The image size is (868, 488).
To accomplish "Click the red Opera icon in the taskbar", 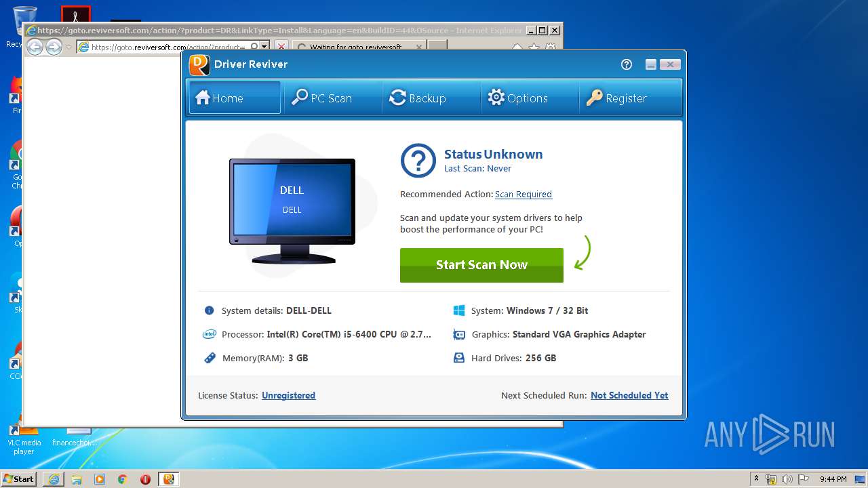I will click(146, 479).
